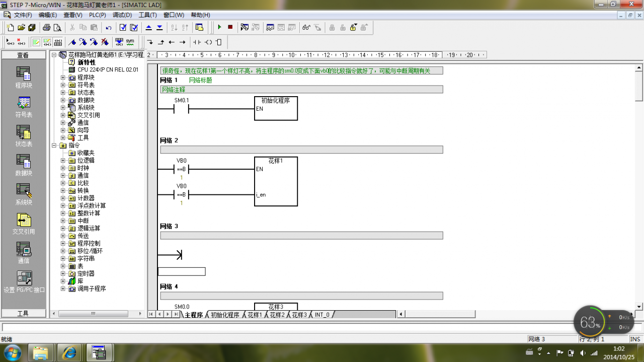Screen dimensions: 644x362
Task: Open 交叉引用 in the navigation bar
Action: coord(23,223)
